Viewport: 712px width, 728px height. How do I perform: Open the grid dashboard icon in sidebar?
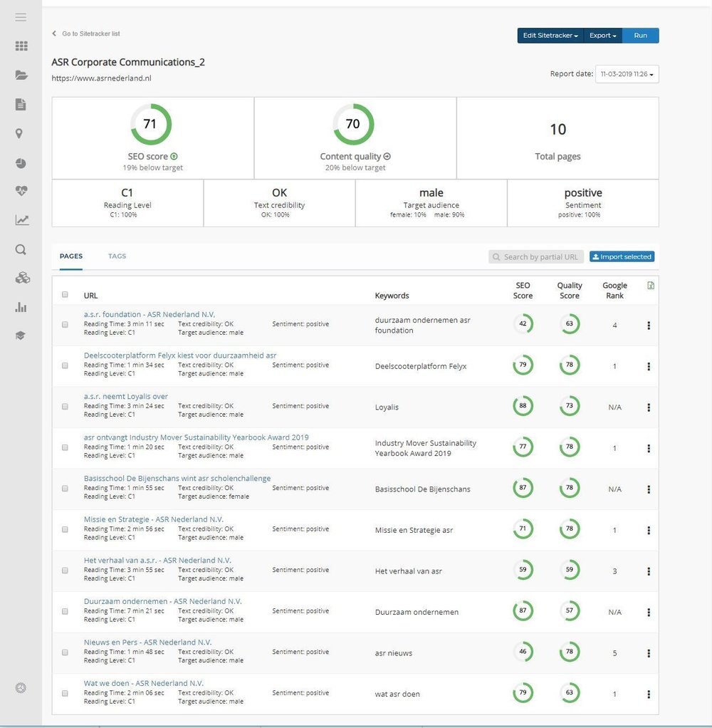point(21,46)
